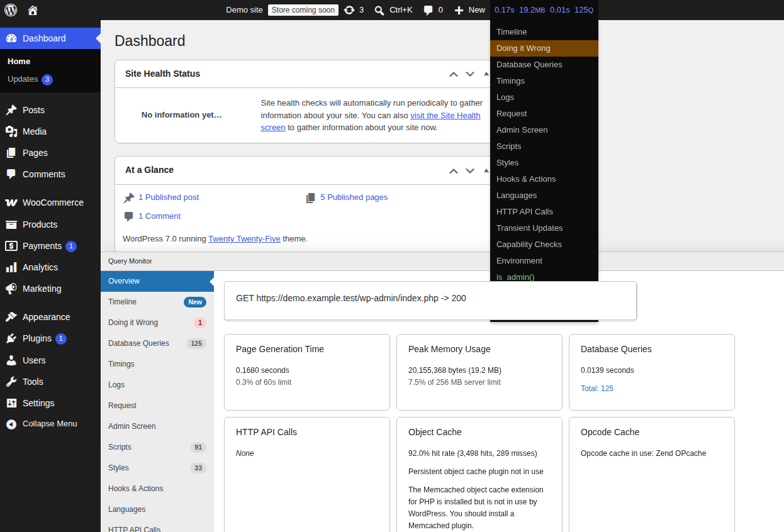
Task: Toggle Site Health Status panel triangle
Action: pyautogui.click(x=486, y=74)
